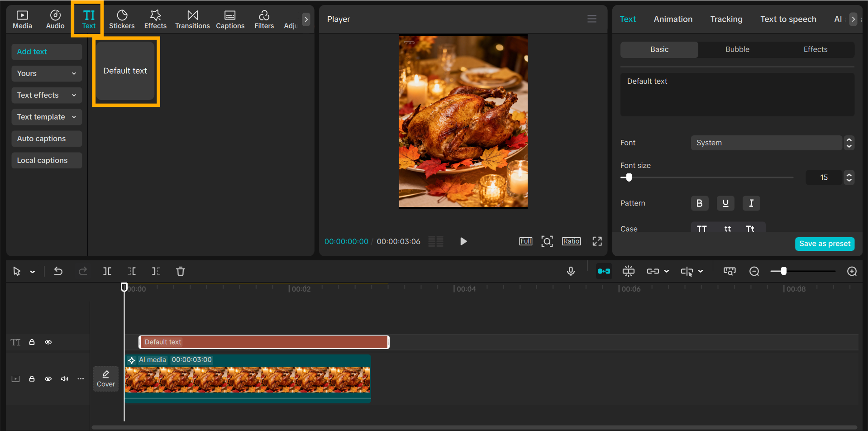Click the Save as preset button

click(x=825, y=244)
